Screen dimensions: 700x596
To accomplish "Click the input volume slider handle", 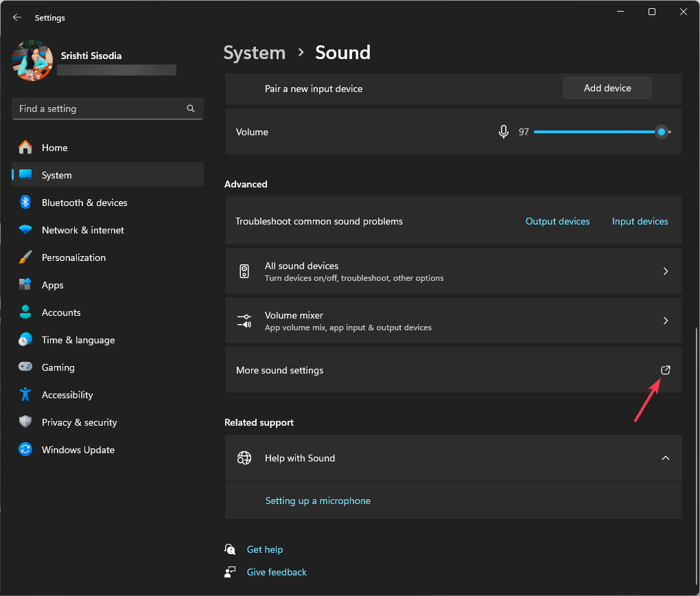I will pos(662,132).
